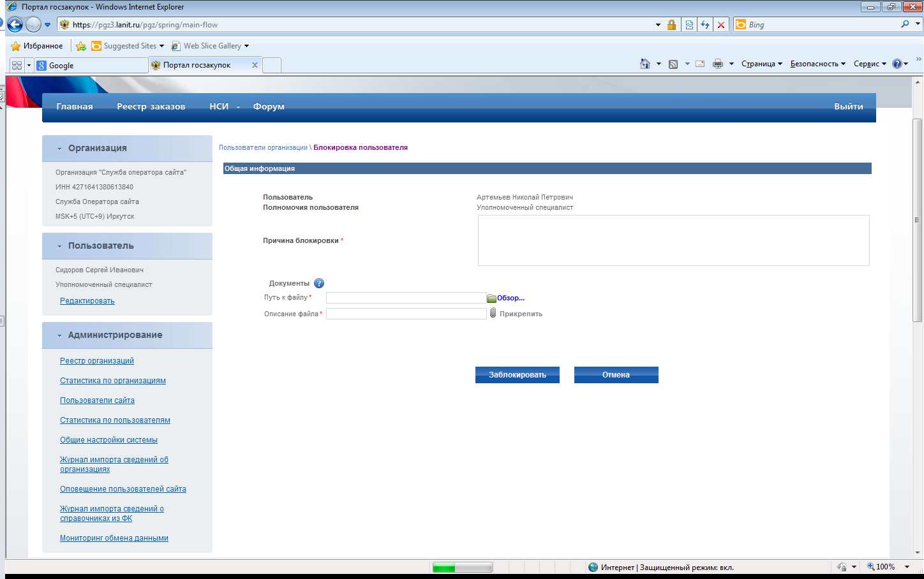This screenshot has width=924, height=579.
Task: Click the Add to Favorites bar star icon
Action: coord(81,46)
